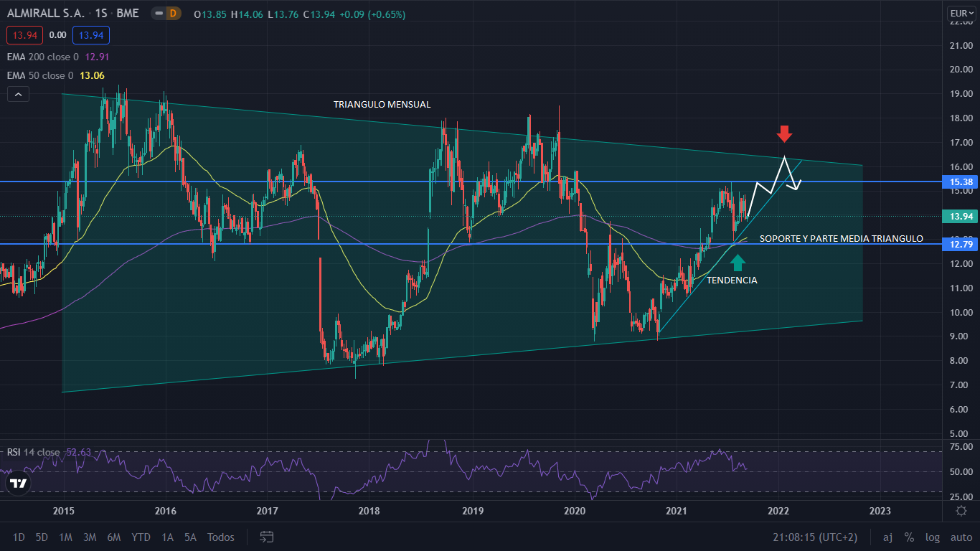This screenshot has height=551, width=980.
Task: Click the gray market status pill icon
Action: [x=157, y=13]
